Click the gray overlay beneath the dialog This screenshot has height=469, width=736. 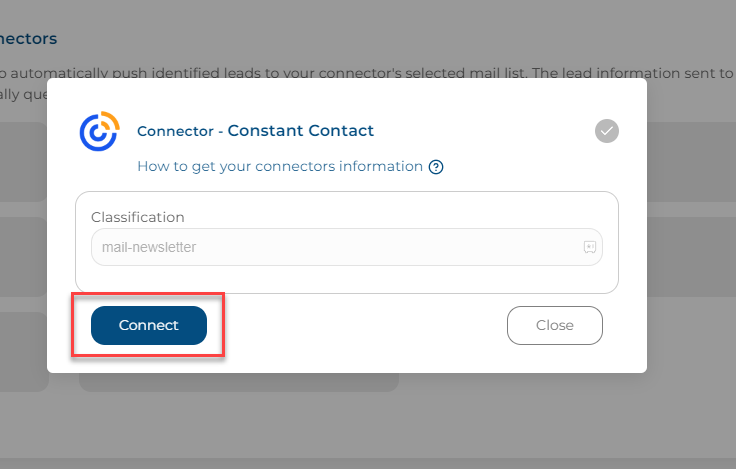368,425
